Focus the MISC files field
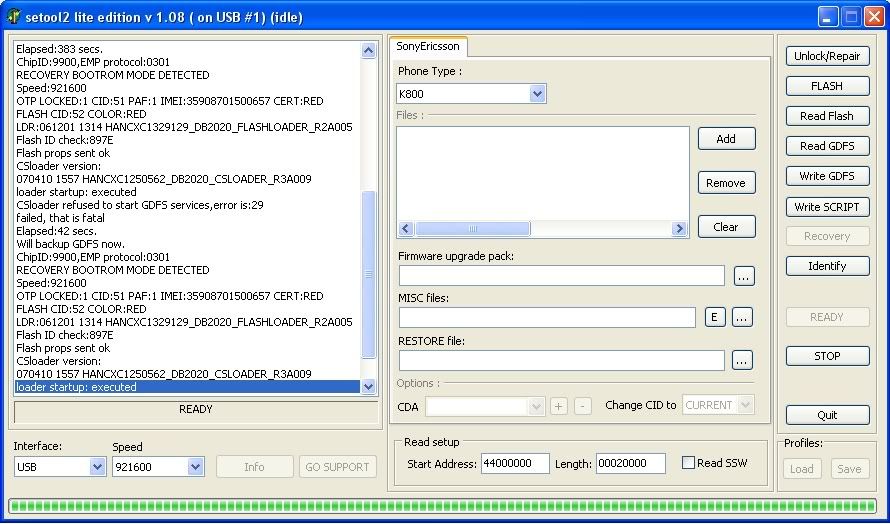Viewport: 890px width, 524px height. 547,317
